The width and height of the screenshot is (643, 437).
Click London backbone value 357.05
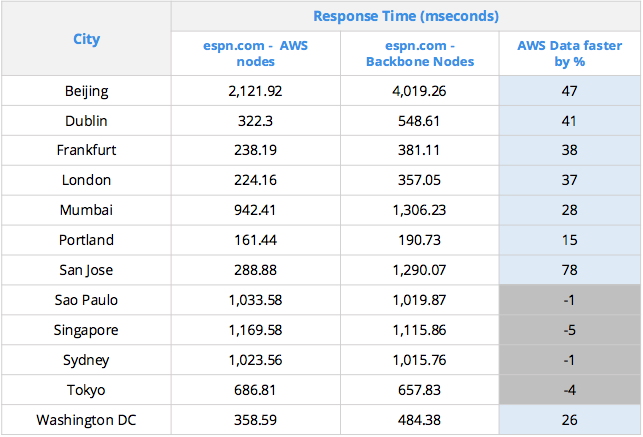(x=419, y=180)
